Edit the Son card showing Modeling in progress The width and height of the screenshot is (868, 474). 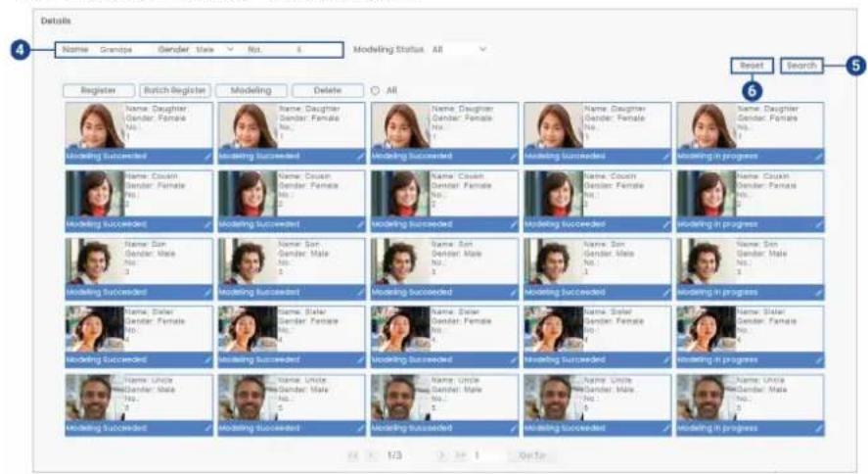[x=818, y=293]
